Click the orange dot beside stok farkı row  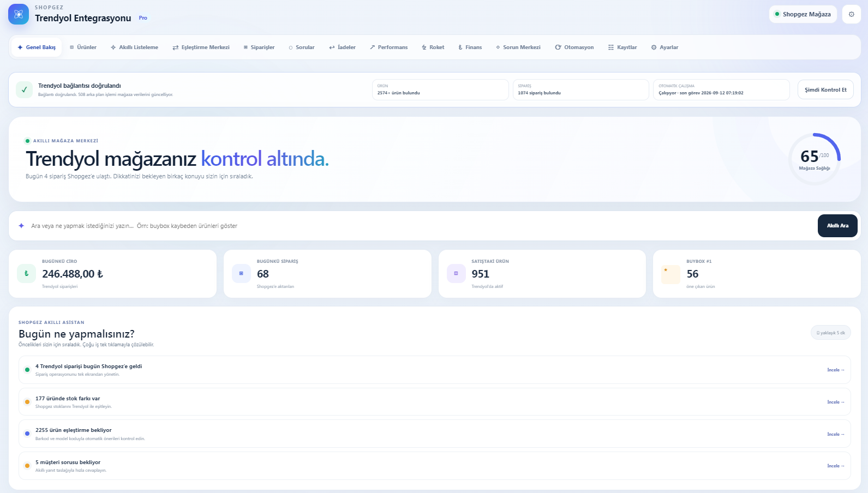coord(27,402)
